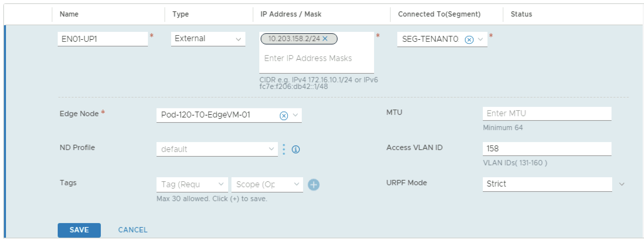Click the Name column header
Screen dimensions: 644x239
(x=69, y=14)
